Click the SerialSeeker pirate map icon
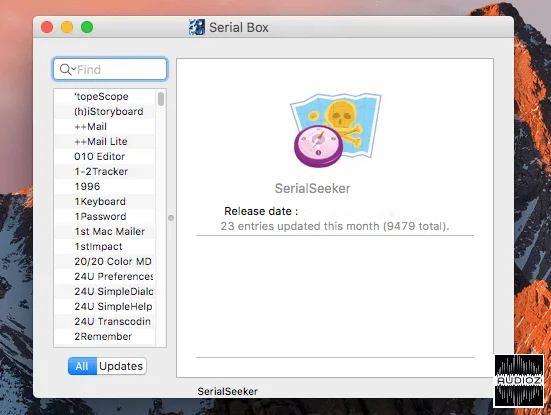 point(336,130)
